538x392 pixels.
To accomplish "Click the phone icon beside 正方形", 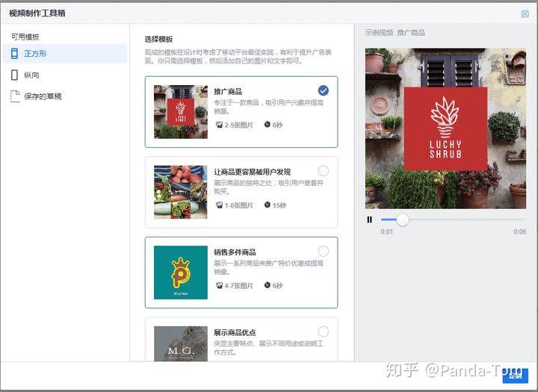I will pyautogui.click(x=14, y=53).
